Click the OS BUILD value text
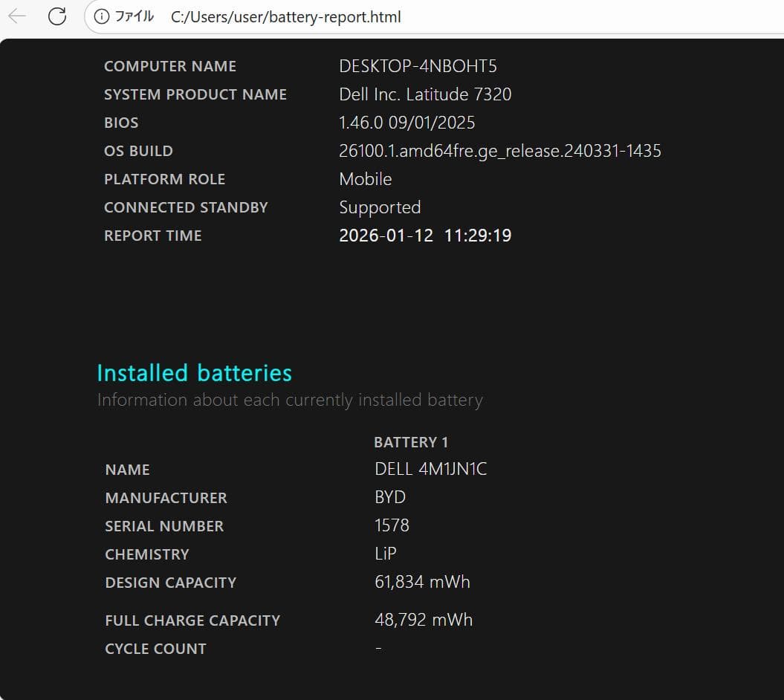784x700 pixels. tap(501, 150)
